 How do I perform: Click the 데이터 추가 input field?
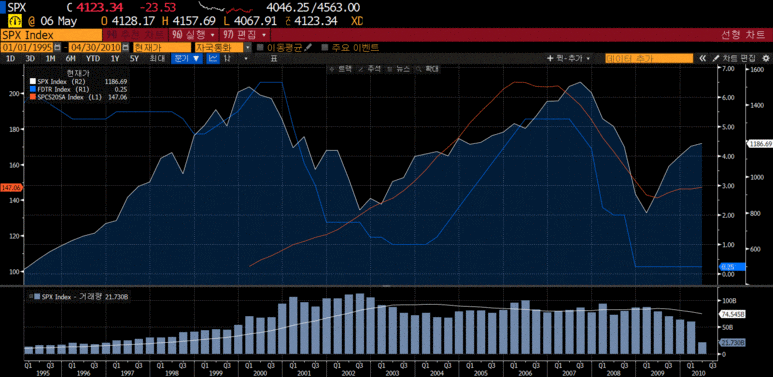649,58
